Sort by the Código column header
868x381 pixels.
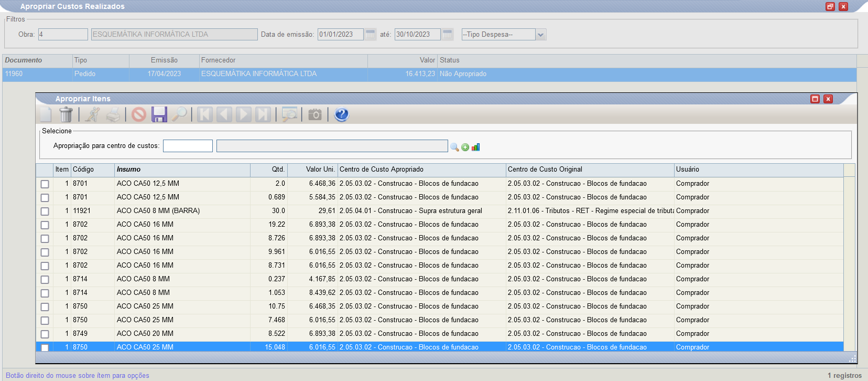pos(92,170)
